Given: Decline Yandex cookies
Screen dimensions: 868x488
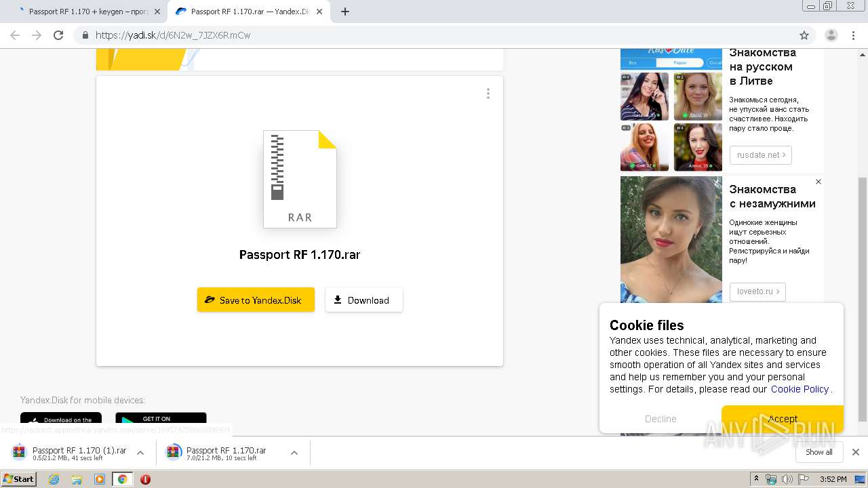Looking at the screenshot, I should point(660,419).
